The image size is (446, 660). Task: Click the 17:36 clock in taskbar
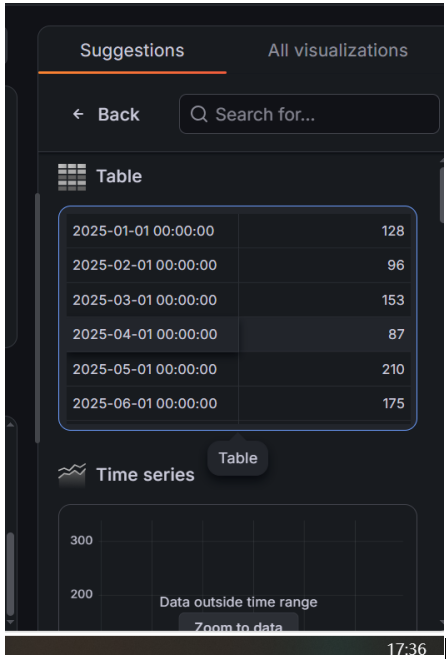point(406,649)
